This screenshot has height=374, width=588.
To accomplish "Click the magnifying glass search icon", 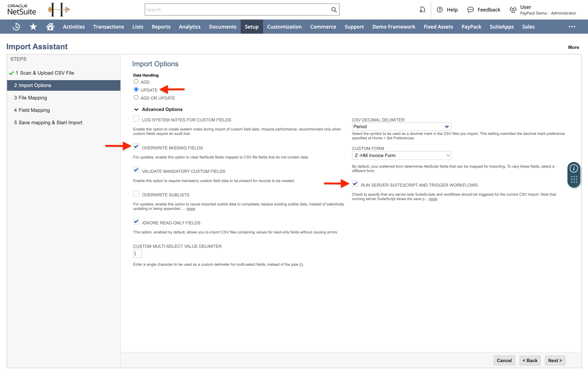I will coord(334,10).
